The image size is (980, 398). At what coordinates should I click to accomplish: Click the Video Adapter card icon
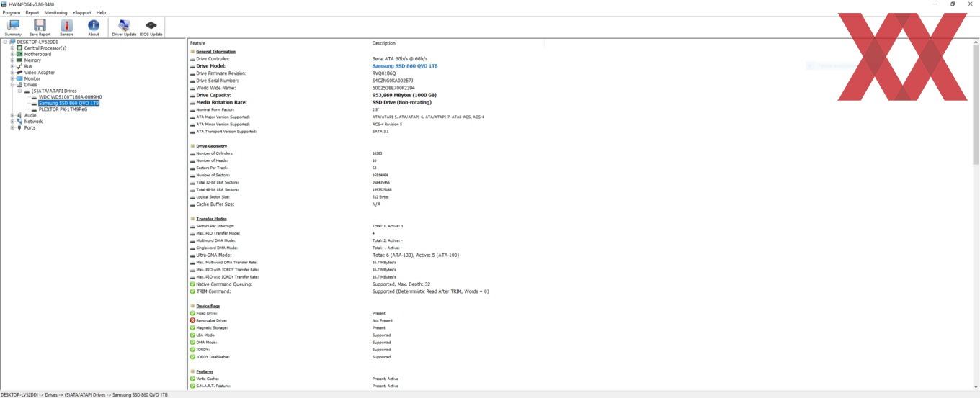(19, 73)
